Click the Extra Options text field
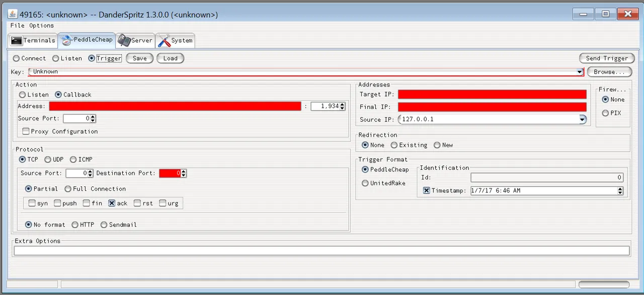 click(321, 251)
